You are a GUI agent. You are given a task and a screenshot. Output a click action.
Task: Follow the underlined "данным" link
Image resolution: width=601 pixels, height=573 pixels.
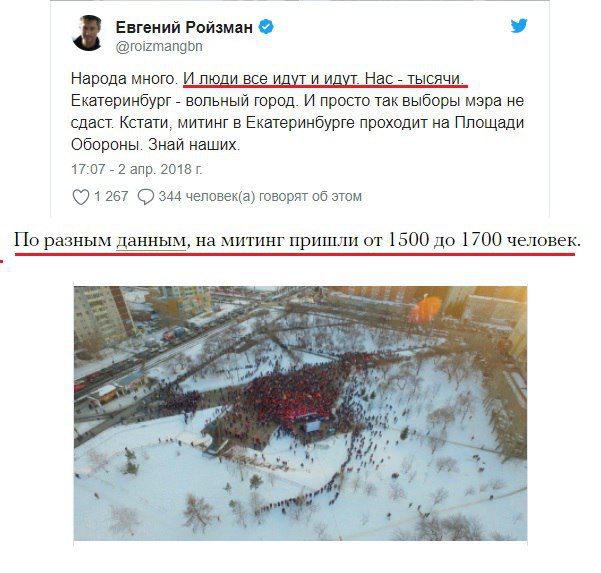tap(151, 241)
